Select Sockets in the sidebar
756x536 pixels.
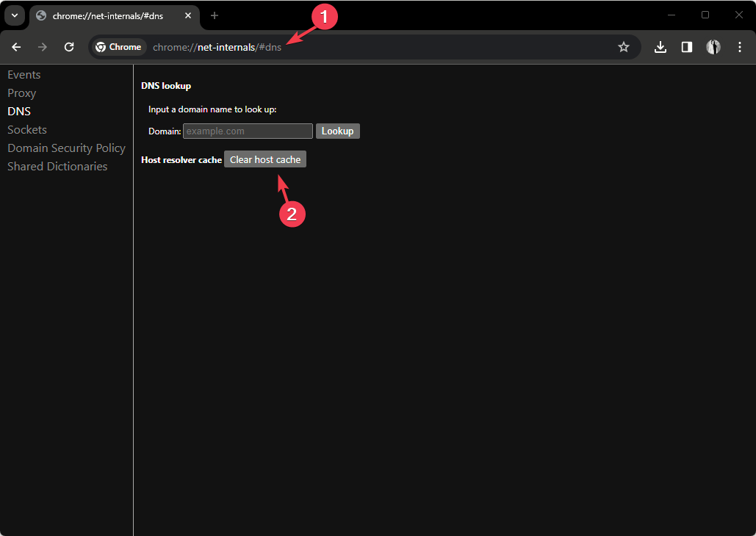(x=26, y=129)
